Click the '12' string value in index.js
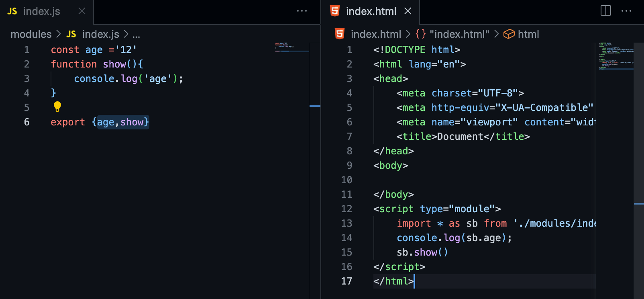 (x=126, y=49)
